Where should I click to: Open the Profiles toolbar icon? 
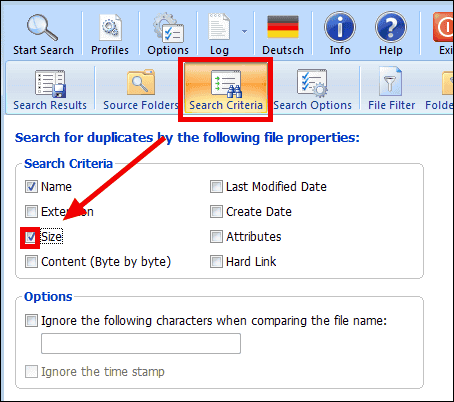[110, 28]
